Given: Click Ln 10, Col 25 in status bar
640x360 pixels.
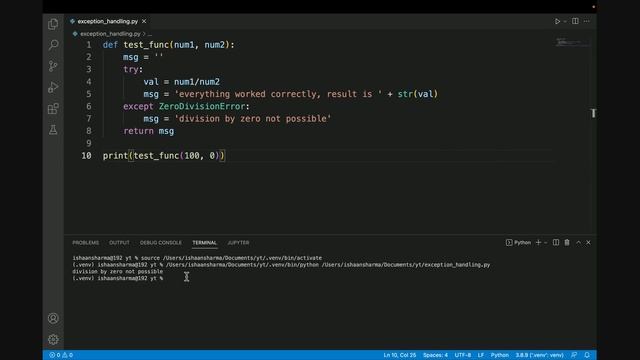Looking at the screenshot, I should click(x=400, y=355).
